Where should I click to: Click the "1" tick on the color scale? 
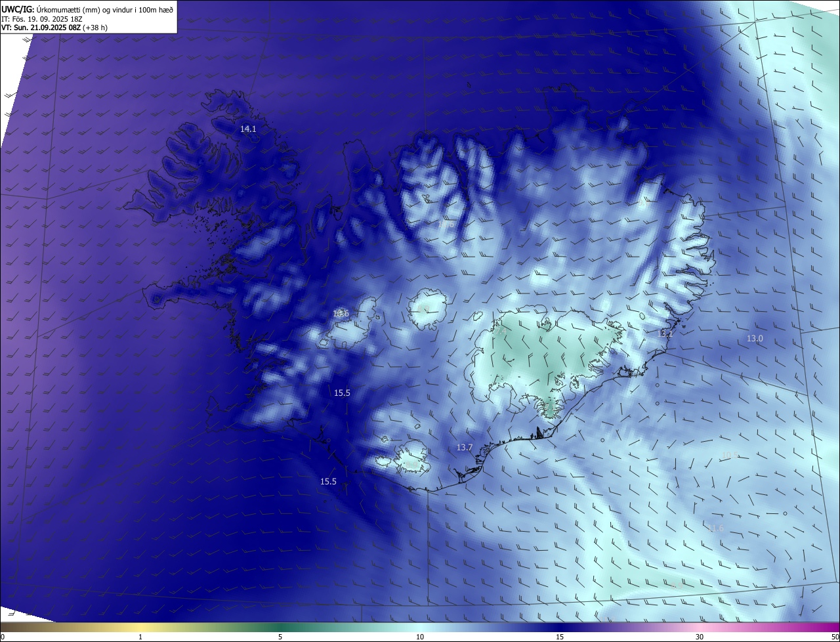coord(140,637)
